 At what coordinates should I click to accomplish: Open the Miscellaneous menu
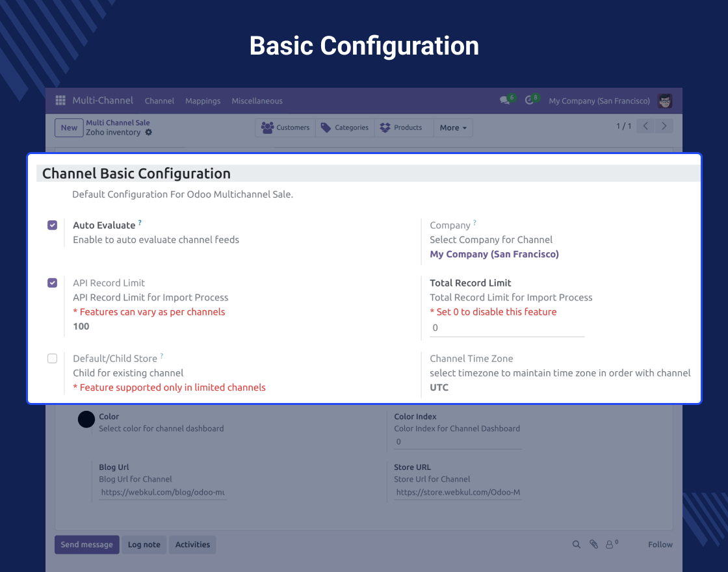[x=257, y=101]
